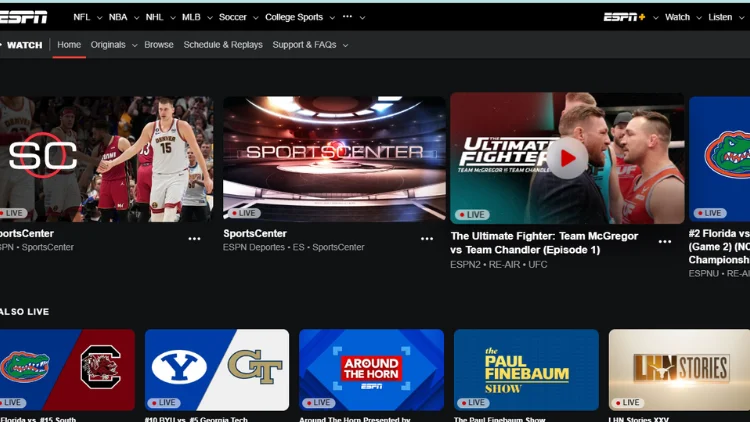Select the Home tab
Viewport: 750px width, 422px height.
pyautogui.click(x=69, y=45)
